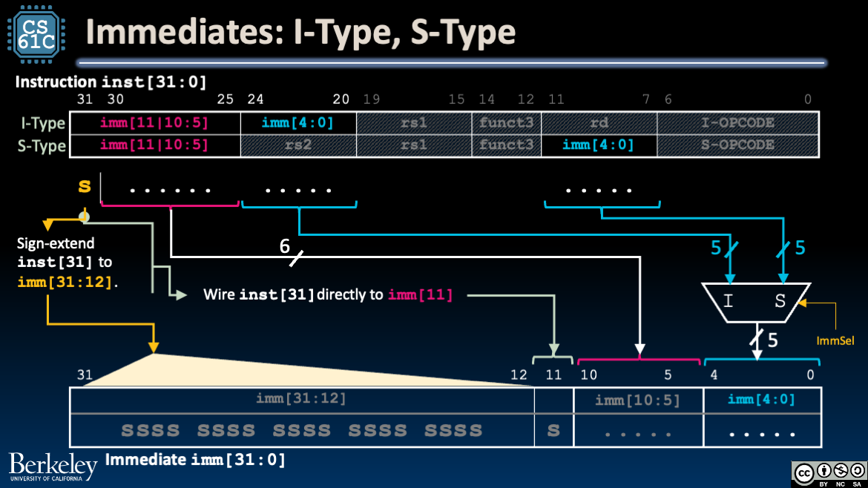This screenshot has height=488, width=868.
Task: Click the CS 61C chip logo icon
Action: click(36, 33)
